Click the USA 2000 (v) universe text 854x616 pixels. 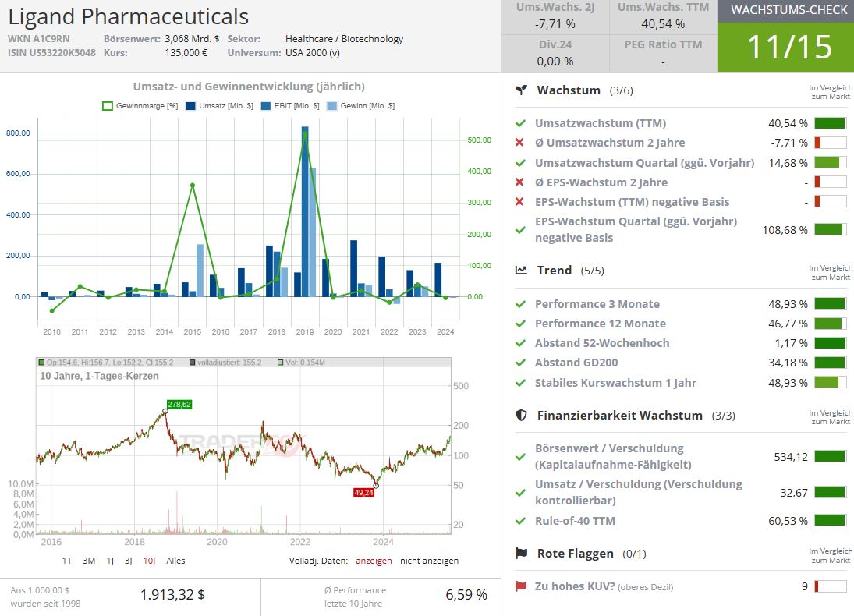tap(313, 53)
